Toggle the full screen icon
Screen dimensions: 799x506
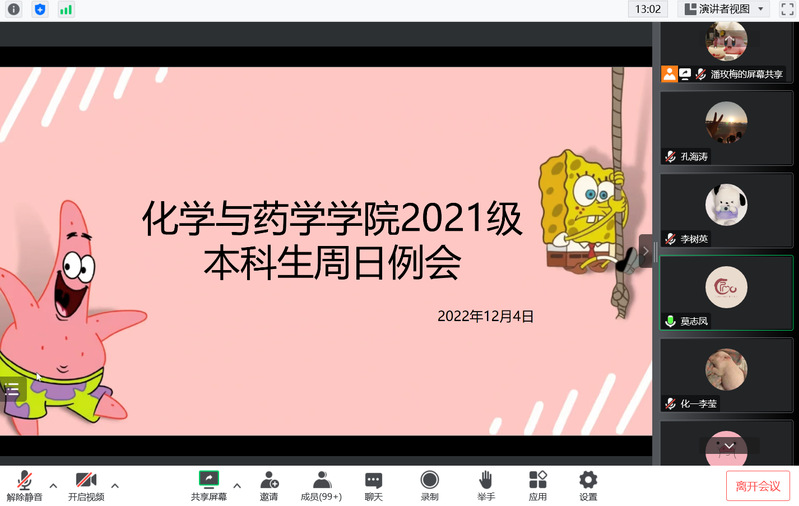(x=787, y=9)
